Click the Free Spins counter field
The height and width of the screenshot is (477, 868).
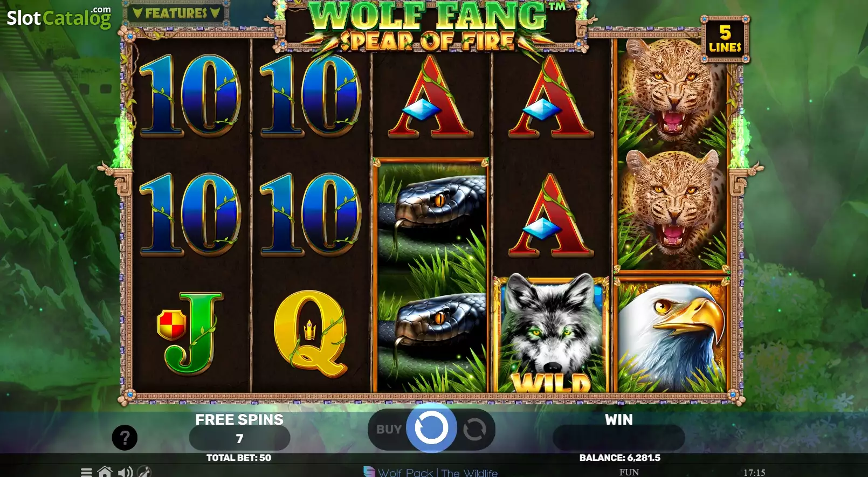coord(239,439)
